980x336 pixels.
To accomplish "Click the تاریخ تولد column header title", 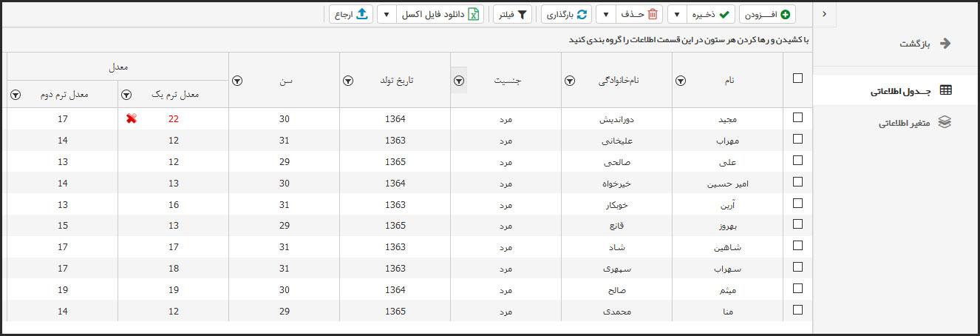I will (x=396, y=81).
